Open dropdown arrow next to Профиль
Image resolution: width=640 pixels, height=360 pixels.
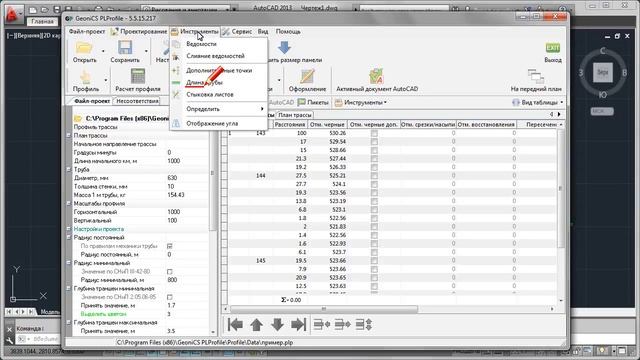click(106, 80)
